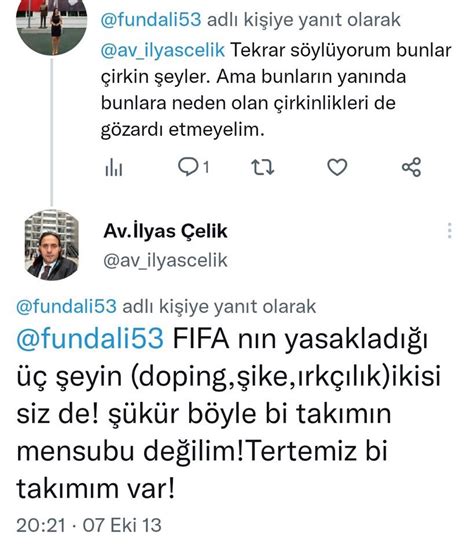Click the 20:21 · 07 Eki 13 timestamp
The height and width of the screenshot is (546, 474).
click(89, 525)
